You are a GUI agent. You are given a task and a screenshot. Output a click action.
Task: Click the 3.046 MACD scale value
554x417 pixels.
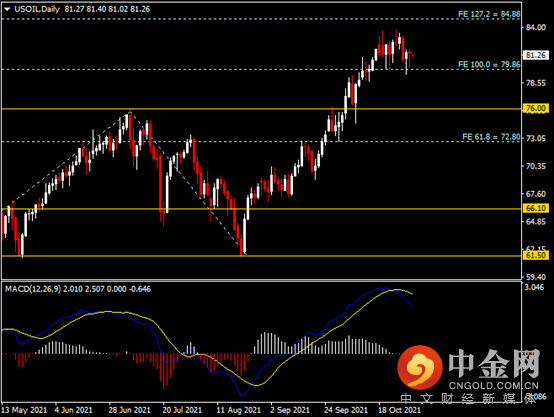pos(534,287)
